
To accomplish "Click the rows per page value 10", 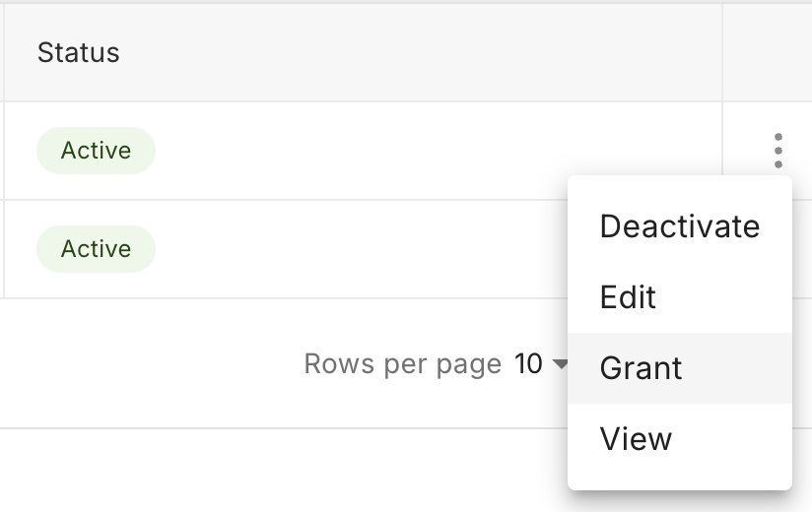I will coord(529,364).
